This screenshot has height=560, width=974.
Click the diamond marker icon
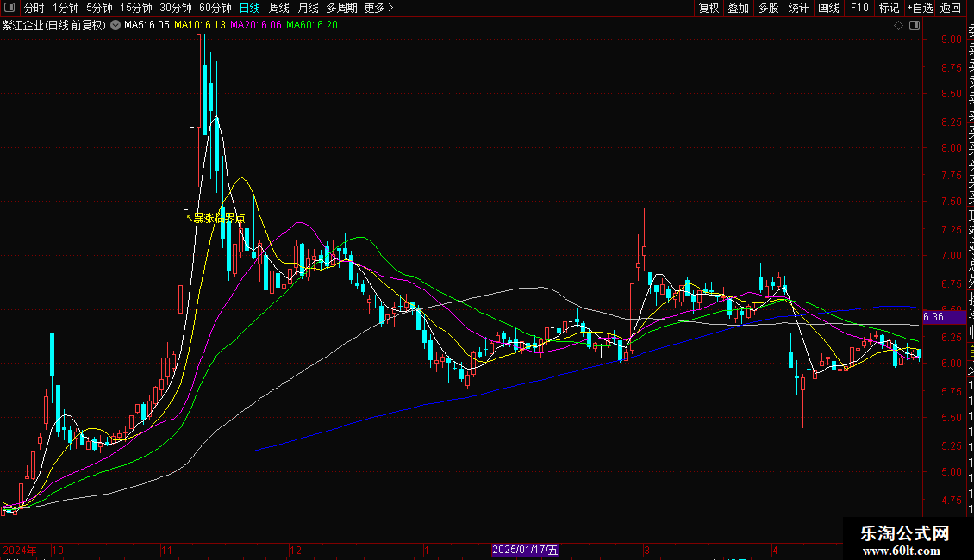(898, 26)
